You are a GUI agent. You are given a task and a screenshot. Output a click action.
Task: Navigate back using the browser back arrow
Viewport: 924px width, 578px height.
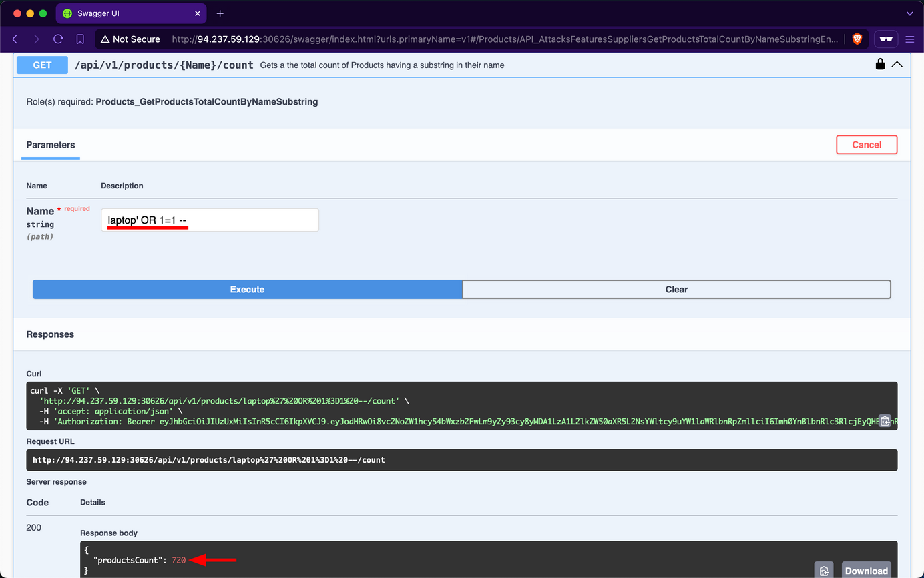click(x=15, y=39)
